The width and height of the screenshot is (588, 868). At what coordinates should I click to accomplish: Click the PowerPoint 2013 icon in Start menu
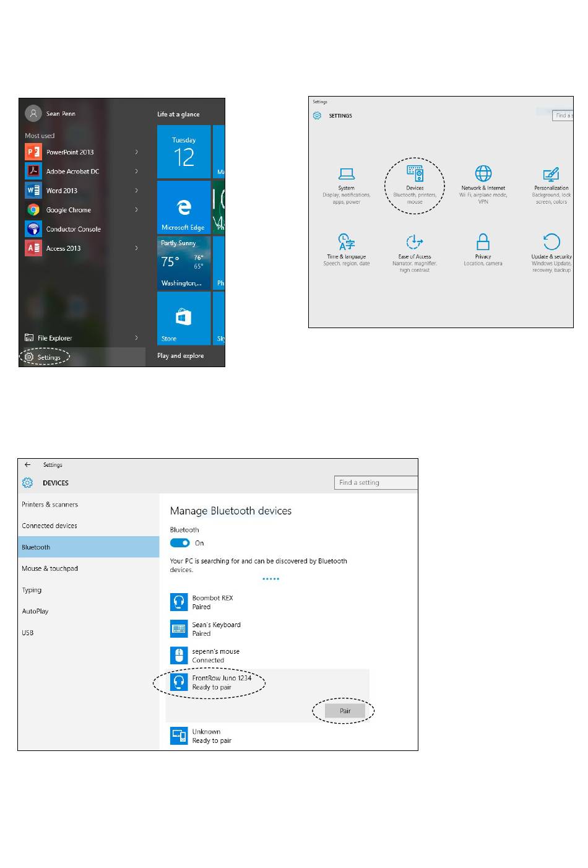click(x=33, y=152)
